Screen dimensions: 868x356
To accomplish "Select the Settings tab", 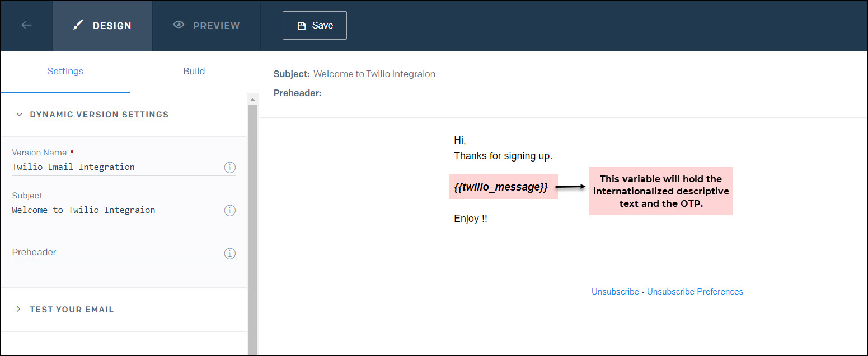I will [65, 72].
